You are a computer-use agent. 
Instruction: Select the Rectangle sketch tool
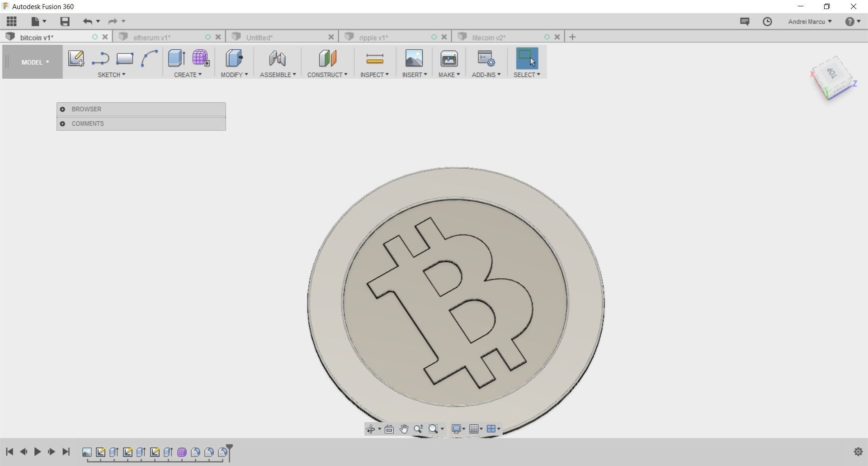[x=125, y=58]
